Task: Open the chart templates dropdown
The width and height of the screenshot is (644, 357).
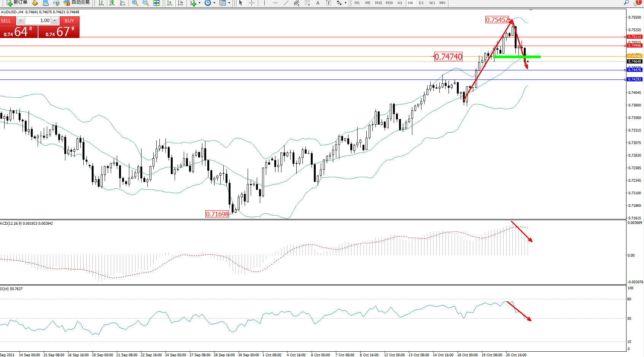Action: (229, 3)
